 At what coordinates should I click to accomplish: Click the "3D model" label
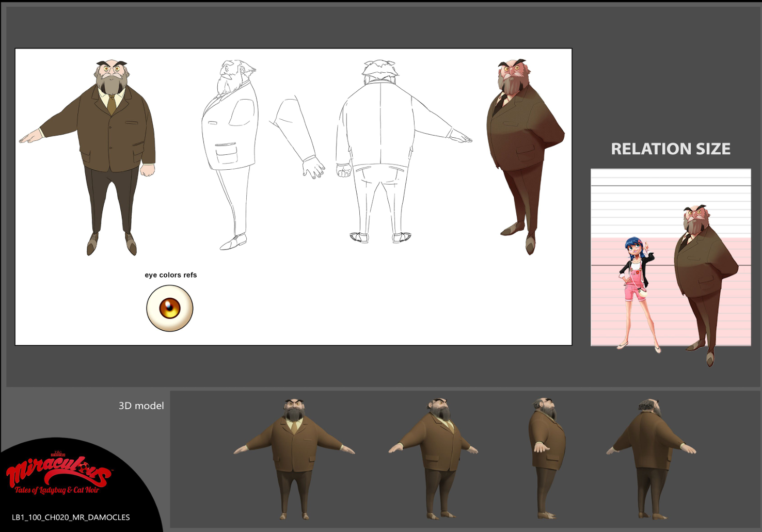pos(141,406)
